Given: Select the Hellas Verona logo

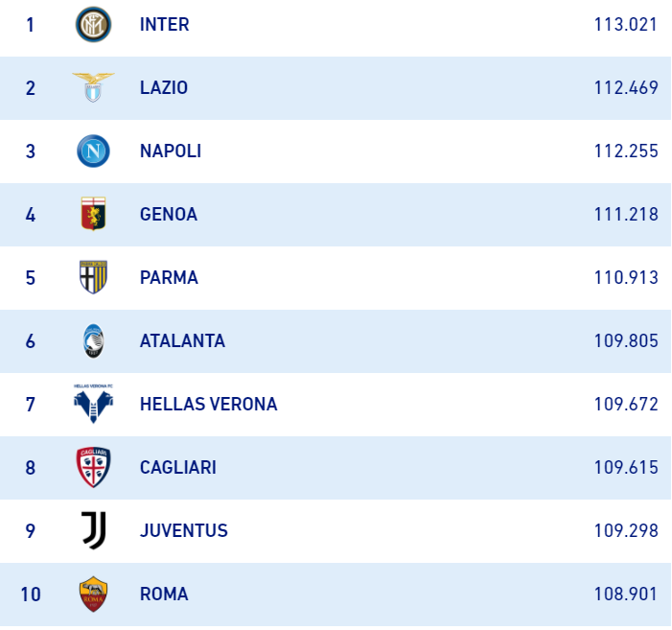Looking at the screenshot, I should (93, 404).
